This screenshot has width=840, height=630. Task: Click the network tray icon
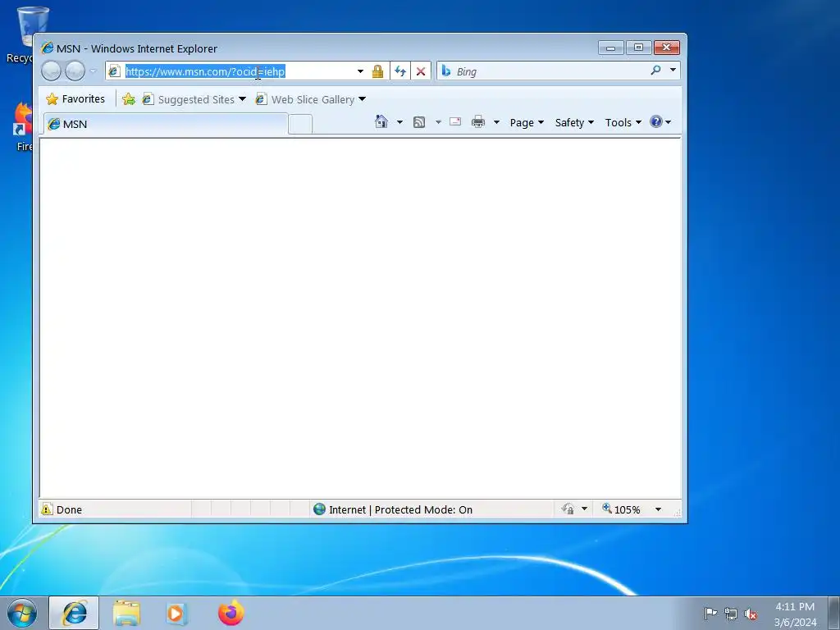731,614
